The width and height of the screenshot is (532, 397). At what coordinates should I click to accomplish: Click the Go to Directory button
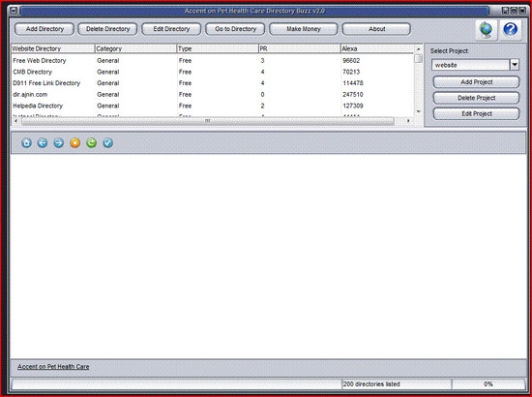coord(235,29)
